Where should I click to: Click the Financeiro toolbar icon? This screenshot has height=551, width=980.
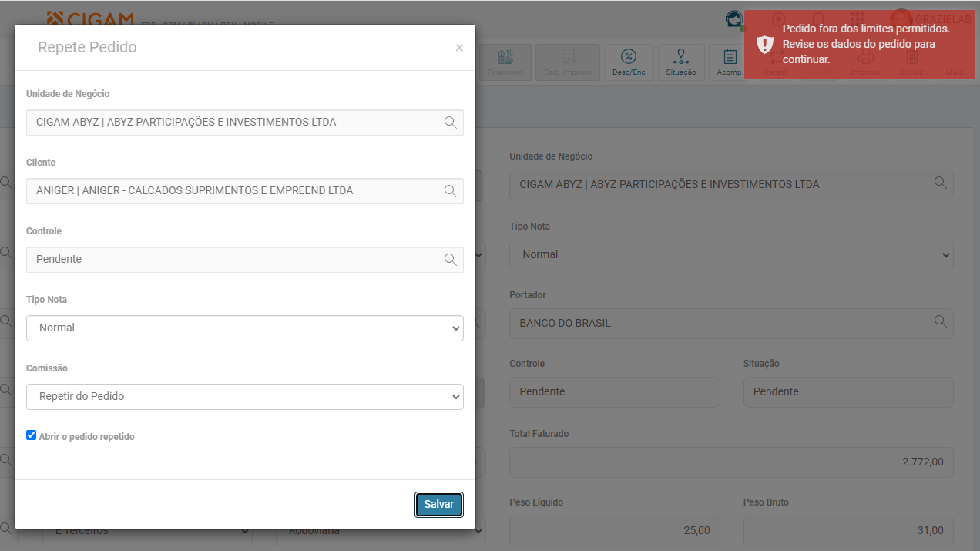pyautogui.click(x=505, y=62)
